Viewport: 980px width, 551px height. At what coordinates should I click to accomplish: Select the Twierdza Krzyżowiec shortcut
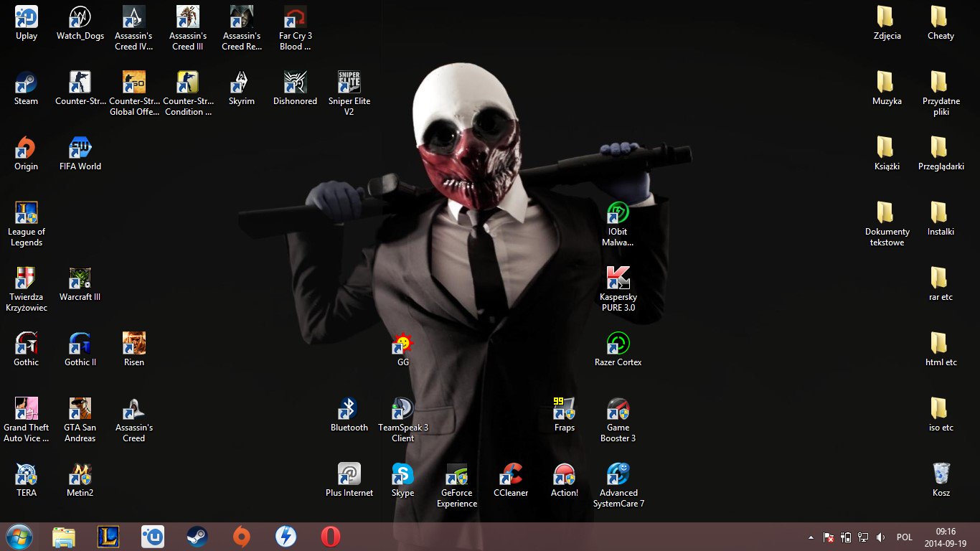[27, 289]
